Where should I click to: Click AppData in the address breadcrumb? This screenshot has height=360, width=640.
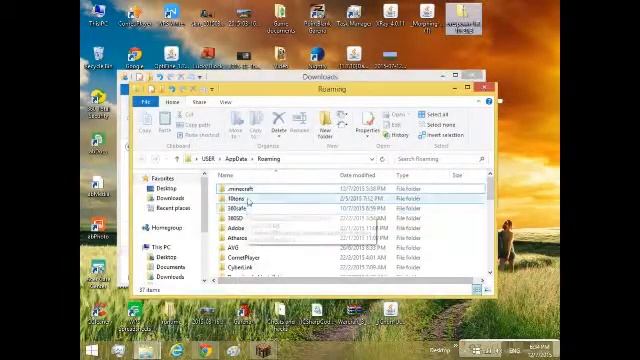point(236,159)
